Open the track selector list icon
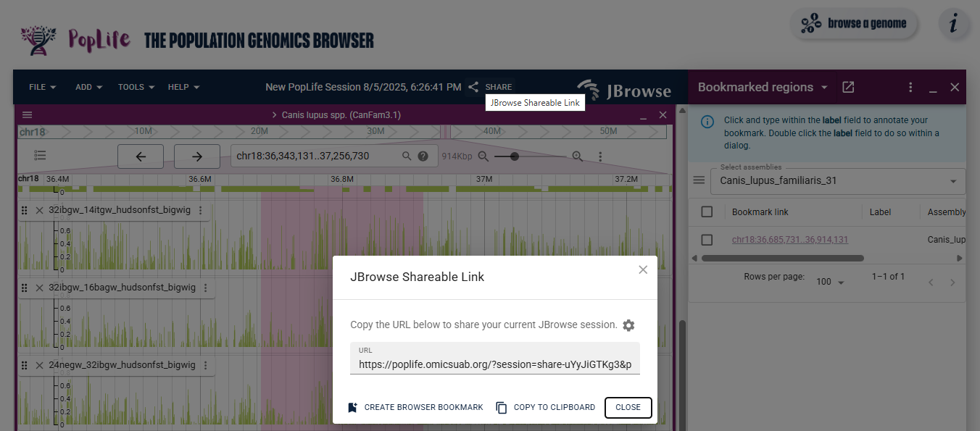The height and width of the screenshot is (431, 980). [x=40, y=156]
